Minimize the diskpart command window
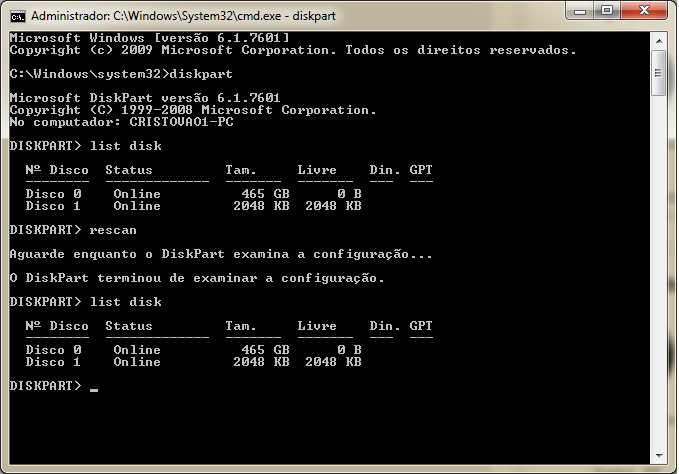The width and height of the screenshot is (679, 474). pos(581,12)
